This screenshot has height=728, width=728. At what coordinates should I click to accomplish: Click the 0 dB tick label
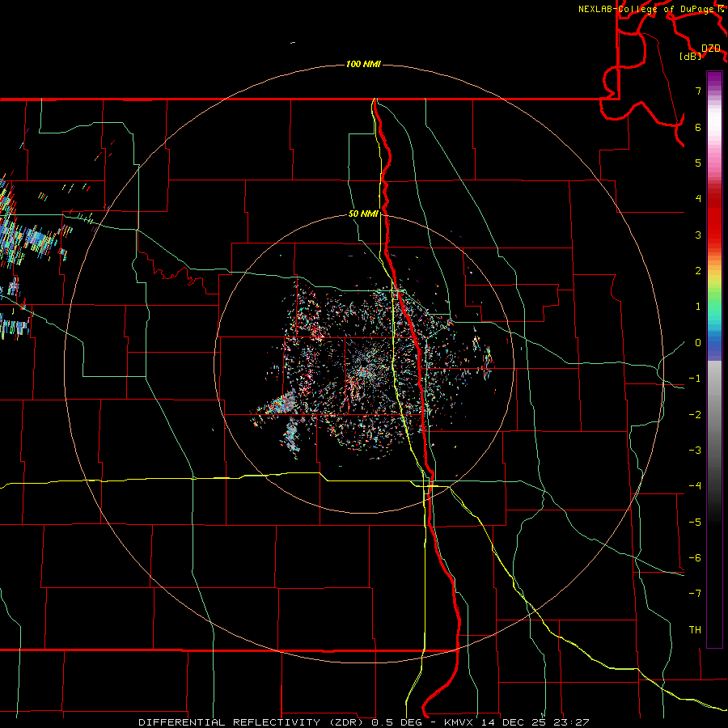coord(698,343)
